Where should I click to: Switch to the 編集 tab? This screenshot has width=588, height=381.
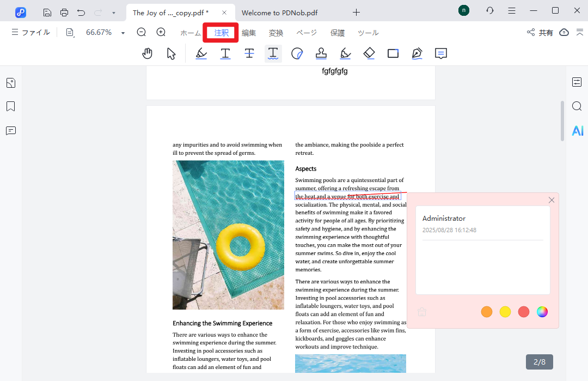pyautogui.click(x=249, y=33)
